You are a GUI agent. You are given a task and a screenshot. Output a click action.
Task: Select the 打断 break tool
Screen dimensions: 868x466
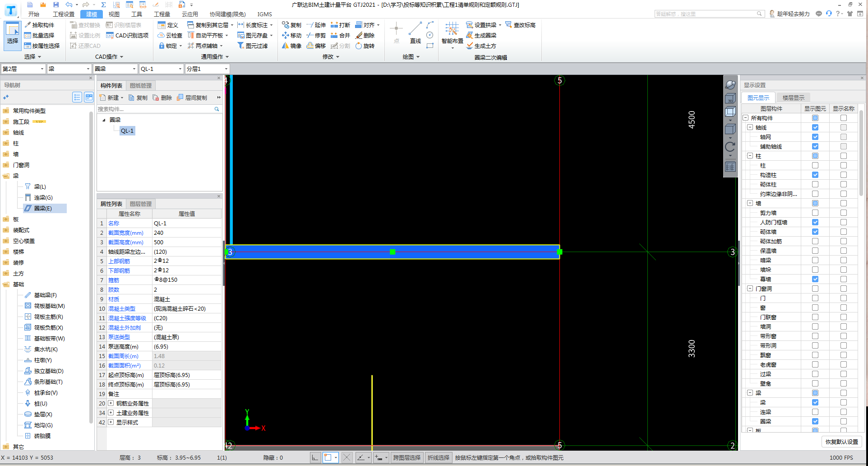click(340, 25)
